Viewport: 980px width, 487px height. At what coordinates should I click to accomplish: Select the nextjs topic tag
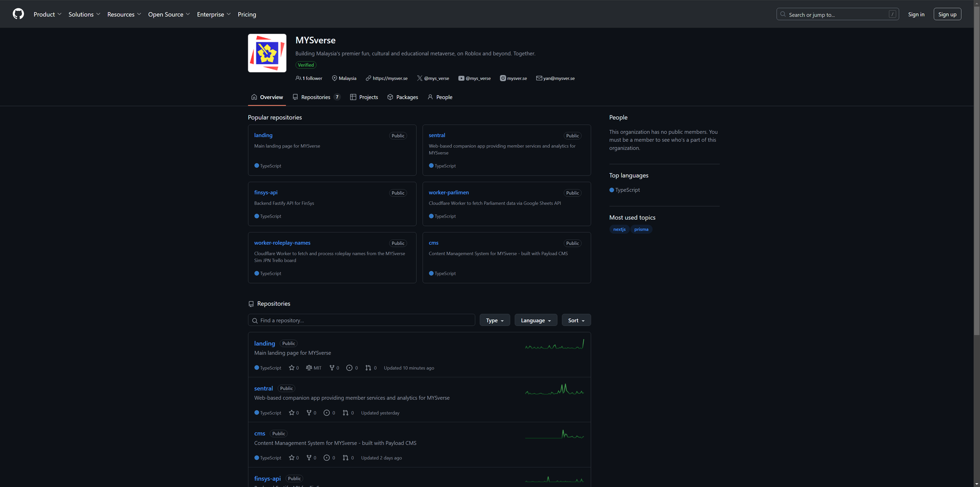click(619, 230)
